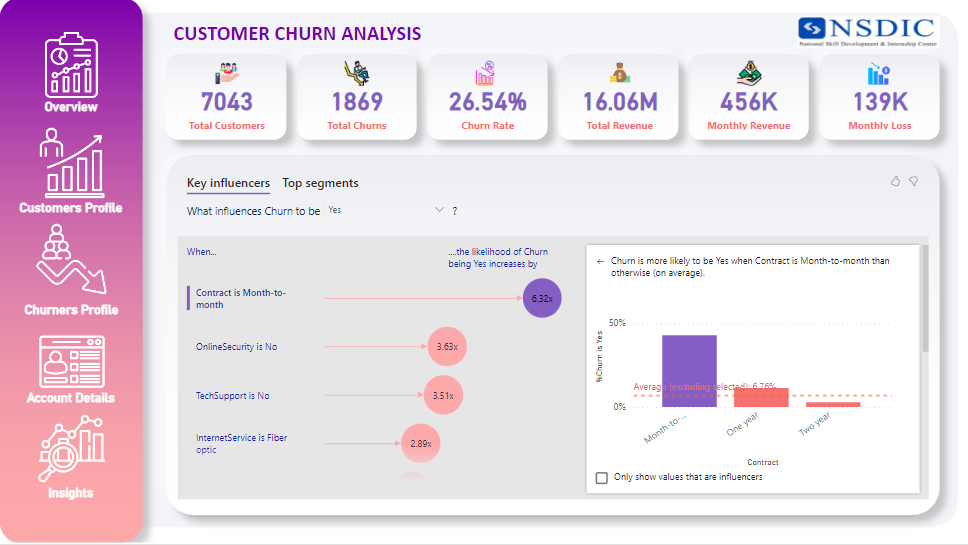Click the chart panel vertical scrollbar
The width and height of the screenshot is (968, 545).
924,300
